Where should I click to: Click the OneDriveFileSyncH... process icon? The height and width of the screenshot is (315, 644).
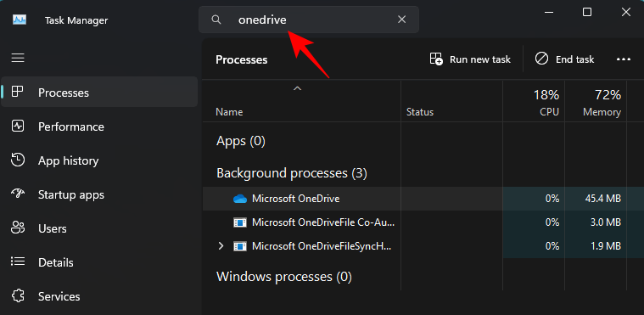[240, 247]
